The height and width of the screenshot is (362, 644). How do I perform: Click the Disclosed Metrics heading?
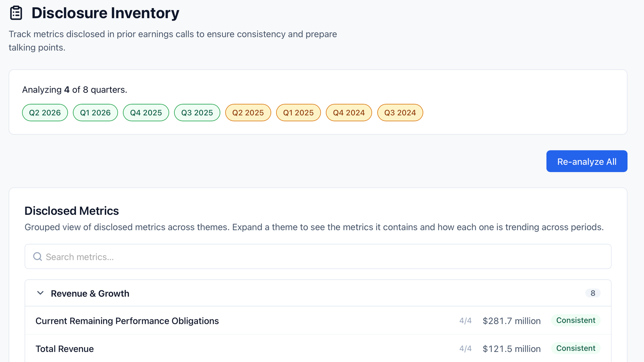pyautogui.click(x=72, y=211)
